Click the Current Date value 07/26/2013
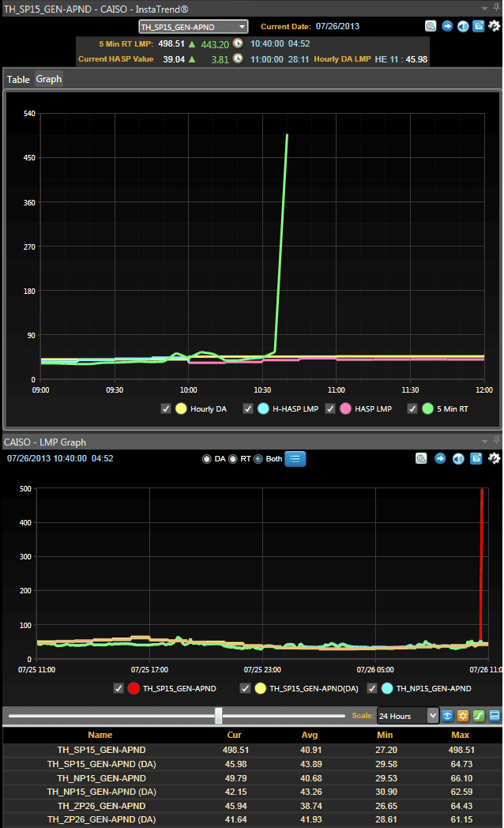 coord(338,26)
